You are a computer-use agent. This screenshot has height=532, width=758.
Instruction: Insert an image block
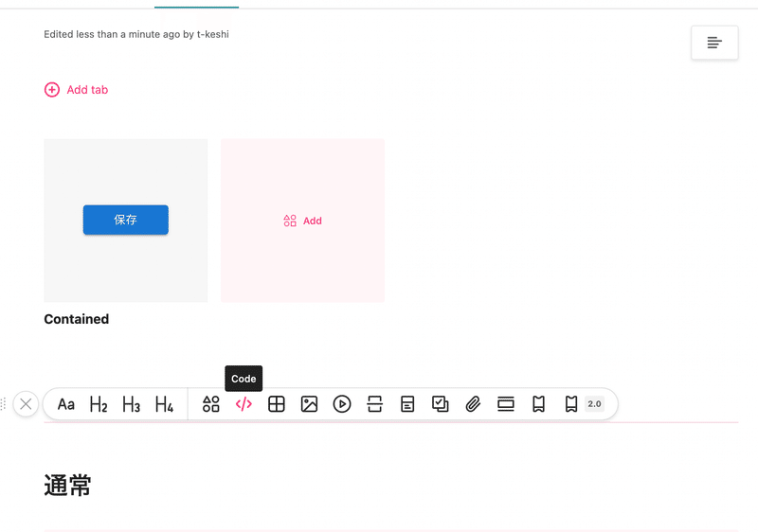pyautogui.click(x=310, y=404)
